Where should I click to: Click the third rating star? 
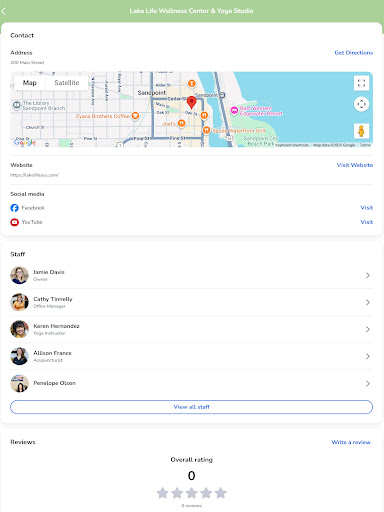192,493
